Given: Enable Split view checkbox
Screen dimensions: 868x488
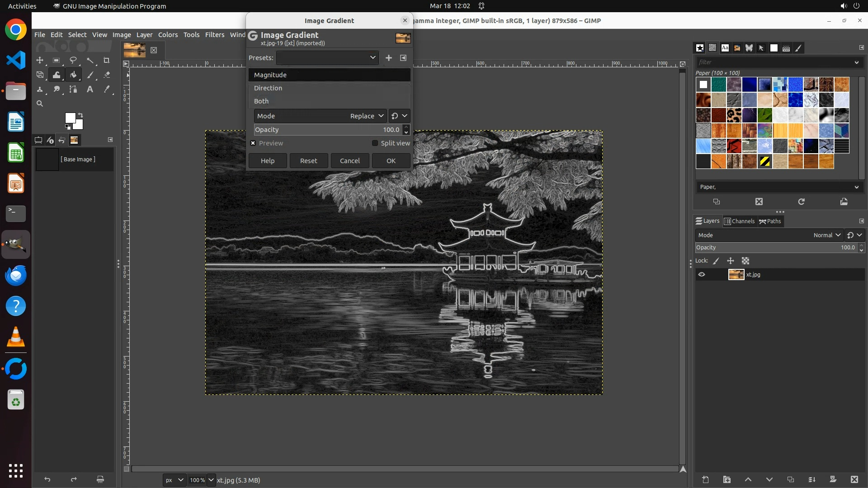Looking at the screenshot, I should click(x=375, y=143).
